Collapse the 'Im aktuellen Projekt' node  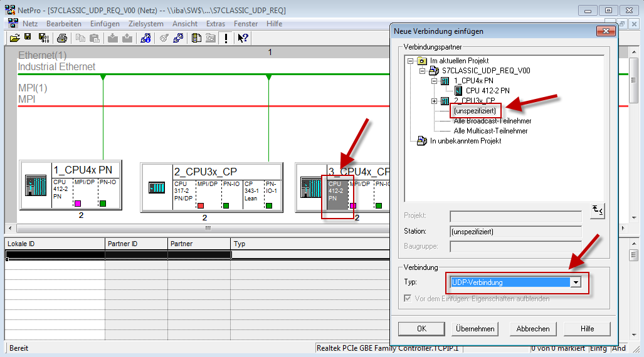click(410, 61)
